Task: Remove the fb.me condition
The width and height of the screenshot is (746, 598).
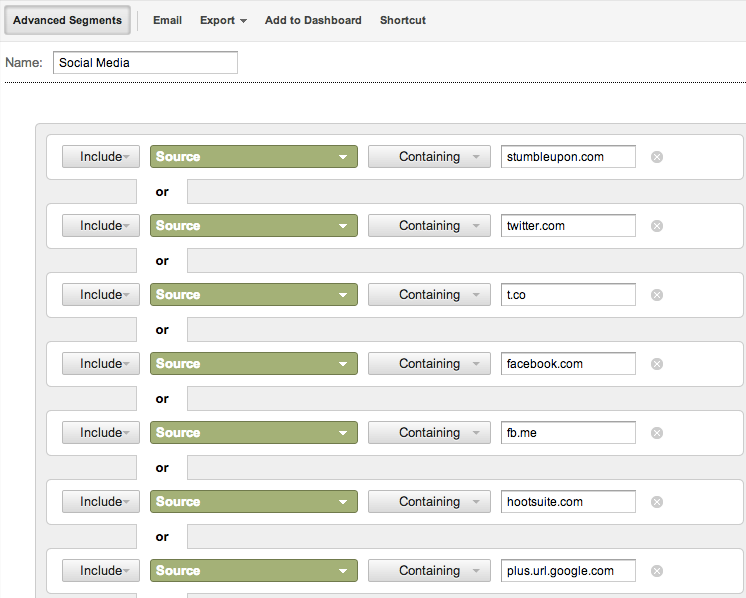Action: 657,433
